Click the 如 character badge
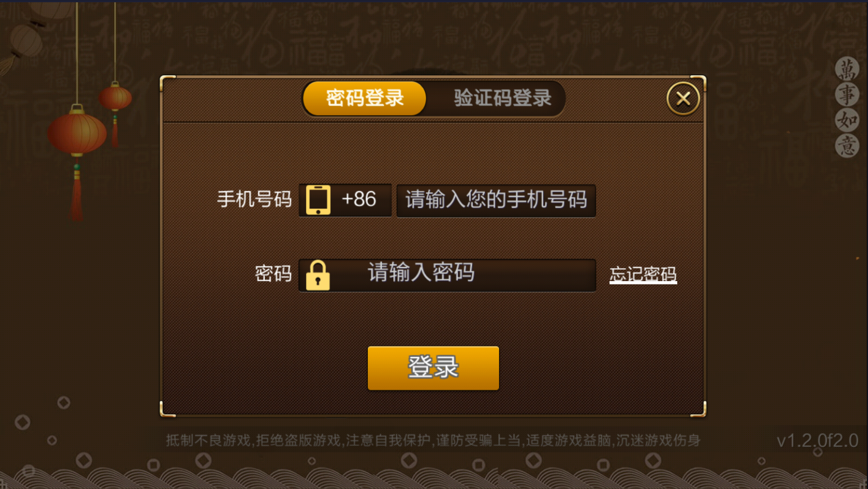This screenshot has width=868, height=489. pos(847,120)
